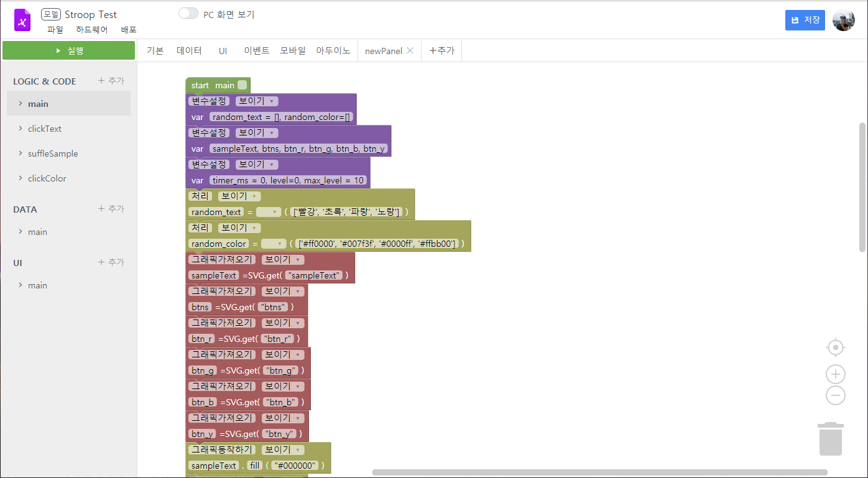Zoom in the block workspace
868x478 pixels.
[x=836, y=374]
